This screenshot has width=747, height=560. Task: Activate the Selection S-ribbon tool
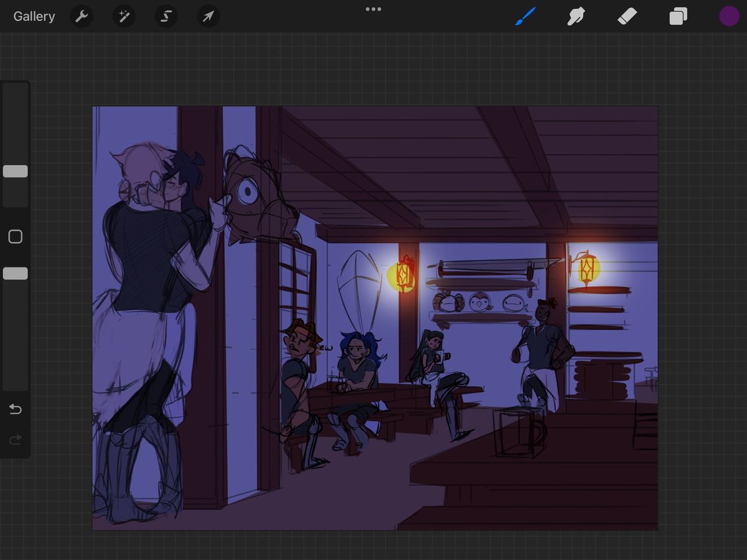click(x=166, y=16)
